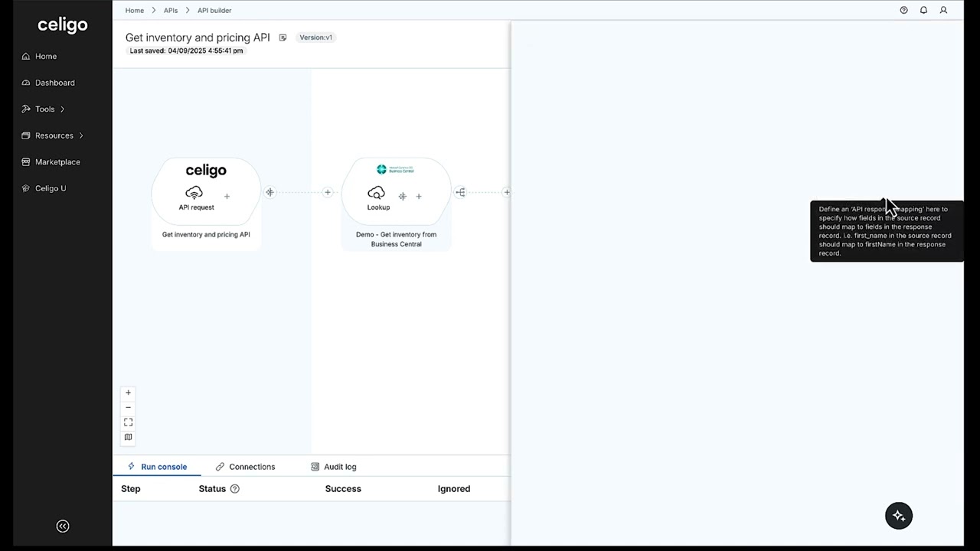This screenshot has width=980, height=551.
Task: Add a step with plus before Lookup node
Action: (328, 192)
